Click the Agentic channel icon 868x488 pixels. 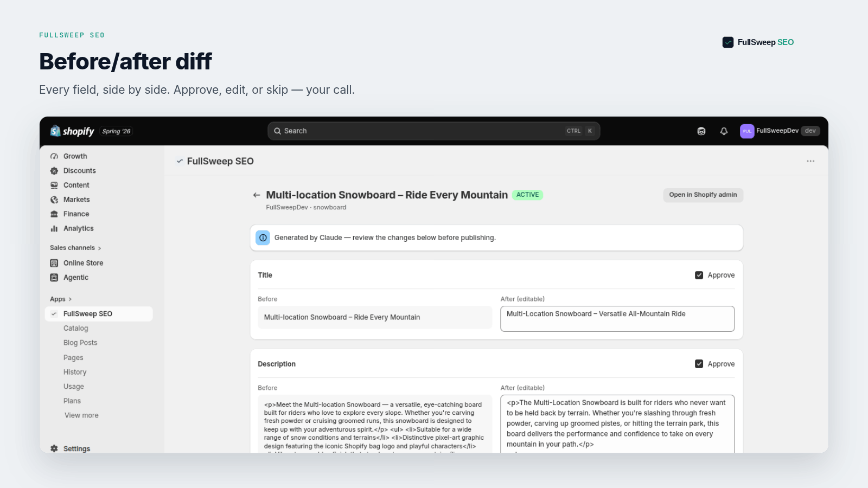tap(54, 278)
